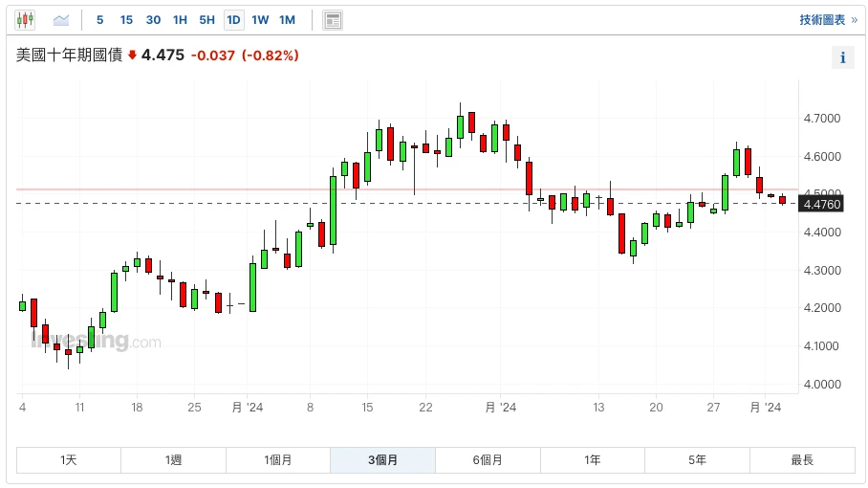This screenshot has width=868, height=488.
Task: Click the Investing.com watermark logo
Action: coord(96,342)
